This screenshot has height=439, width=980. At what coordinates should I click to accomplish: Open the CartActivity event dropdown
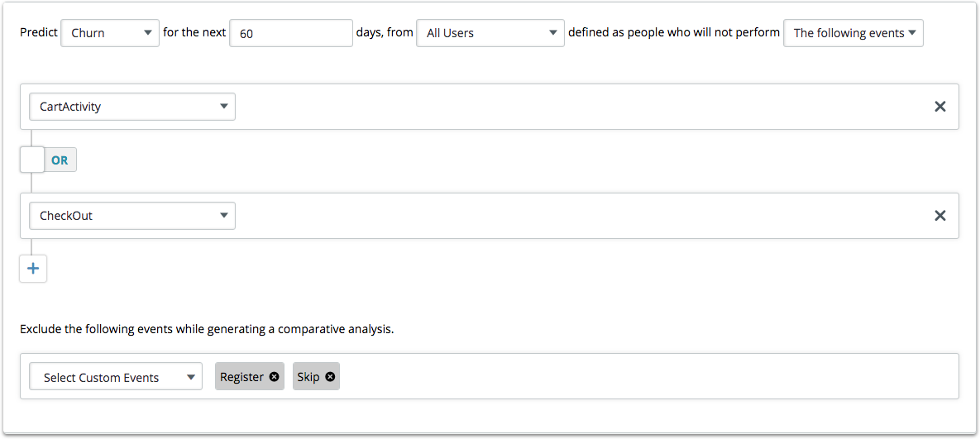click(x=132, y=107)
